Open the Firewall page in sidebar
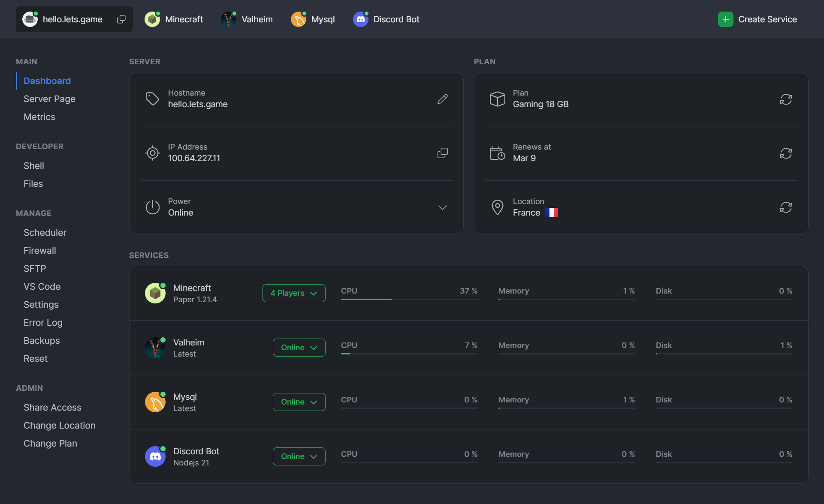The height and width of the screenshot is (504, 824). 40,251
